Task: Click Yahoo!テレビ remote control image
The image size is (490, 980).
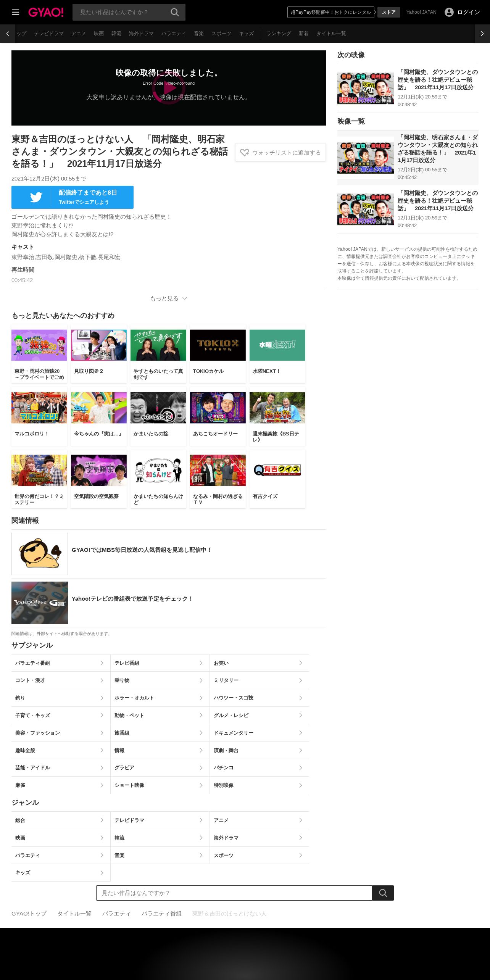Action: point(40,603)
